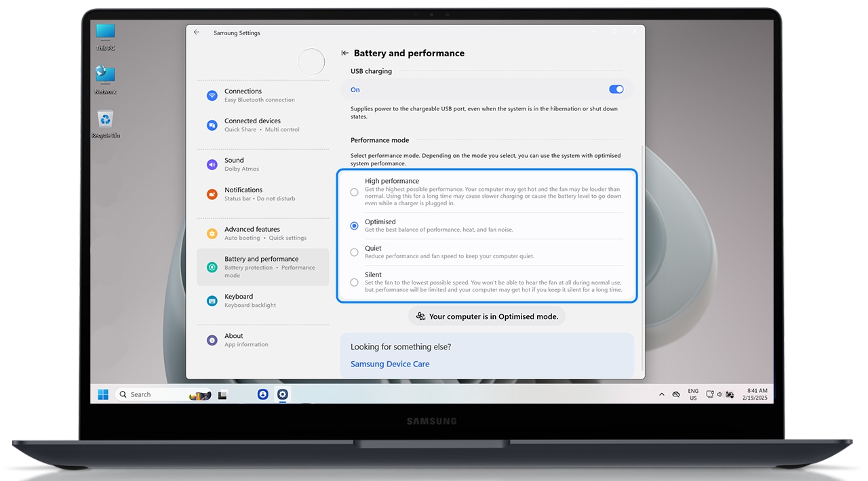
Task: Select Battery and performance in the sidebar
Action: coord(263,267)
